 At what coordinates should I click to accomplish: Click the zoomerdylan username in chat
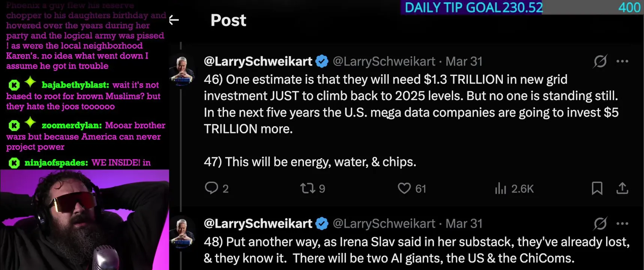click(72, 126)
